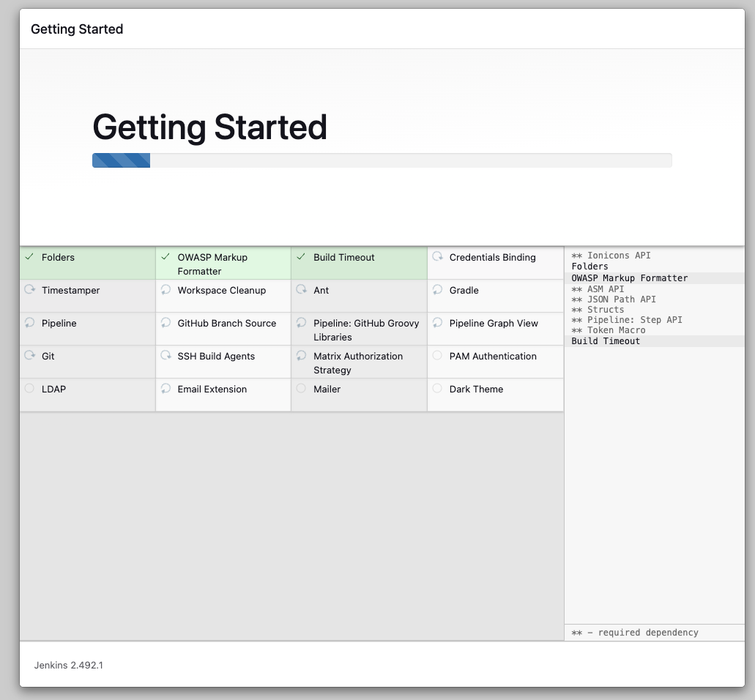Click the checkmark beside OWASP Markup Formatter

pyautogui.click(x=165, y=256)
